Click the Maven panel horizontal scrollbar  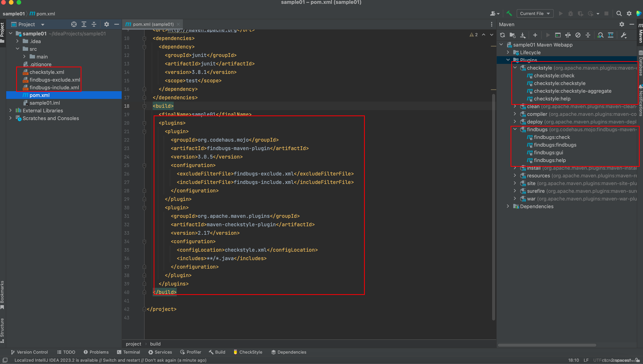[x=547, y=345]
